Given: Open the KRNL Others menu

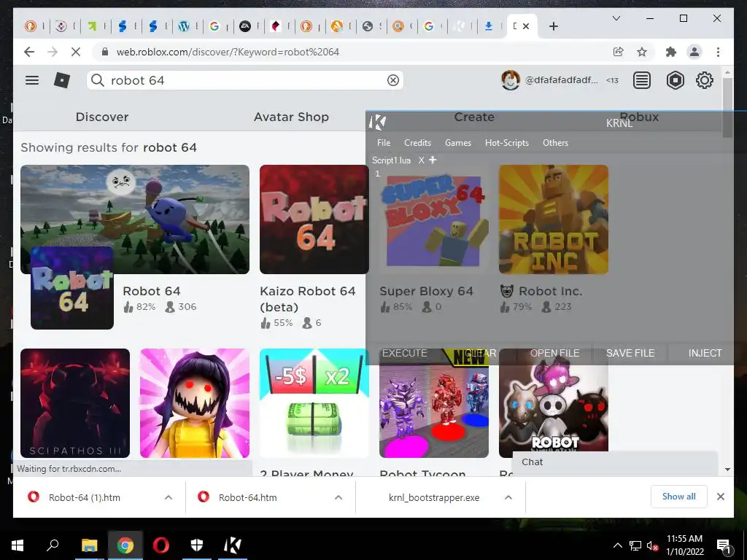Looking at the screenshot, I should click(555, 142).
